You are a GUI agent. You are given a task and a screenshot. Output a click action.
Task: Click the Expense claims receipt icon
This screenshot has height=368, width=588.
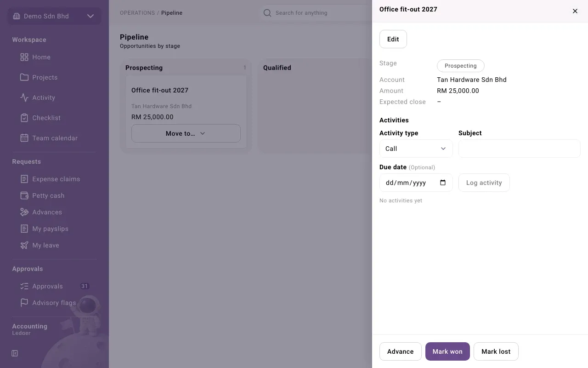coord(24,179)
